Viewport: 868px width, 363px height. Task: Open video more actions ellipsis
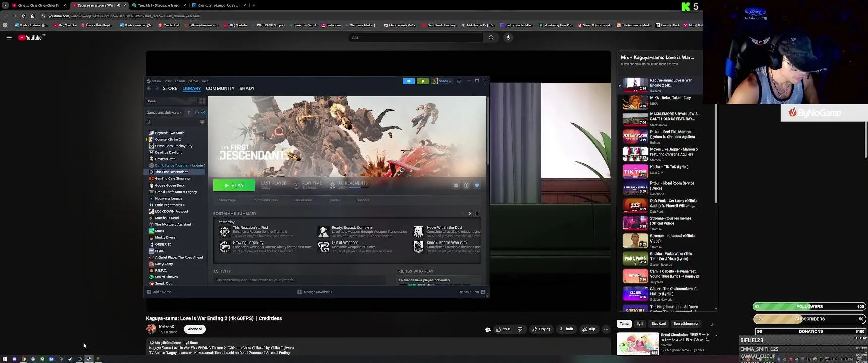click(606, 329)
